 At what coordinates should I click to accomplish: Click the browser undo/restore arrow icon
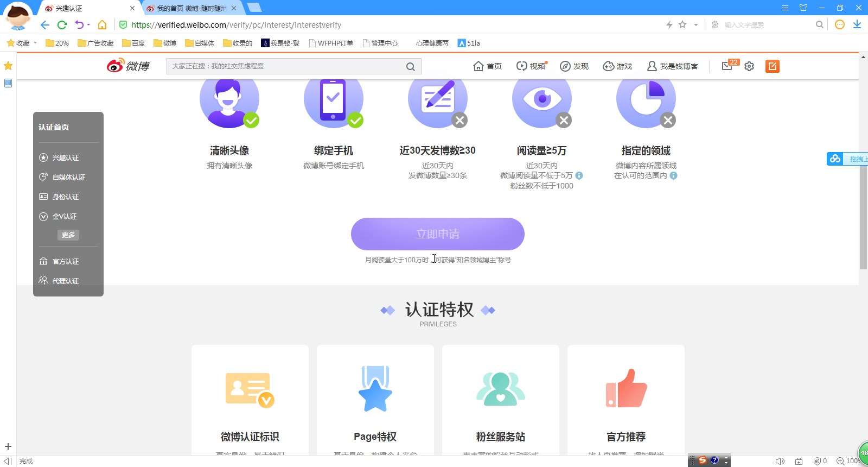(79, 25)
